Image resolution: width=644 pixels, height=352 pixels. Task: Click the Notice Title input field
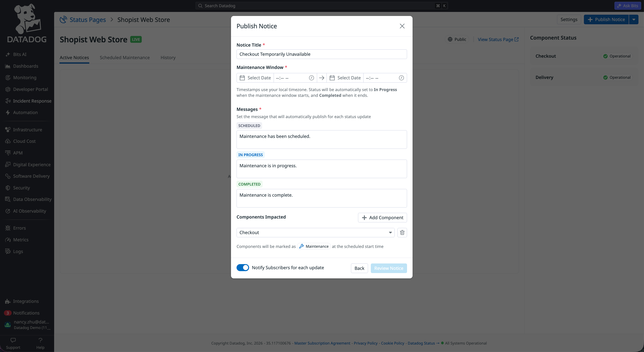click(322, 54)
